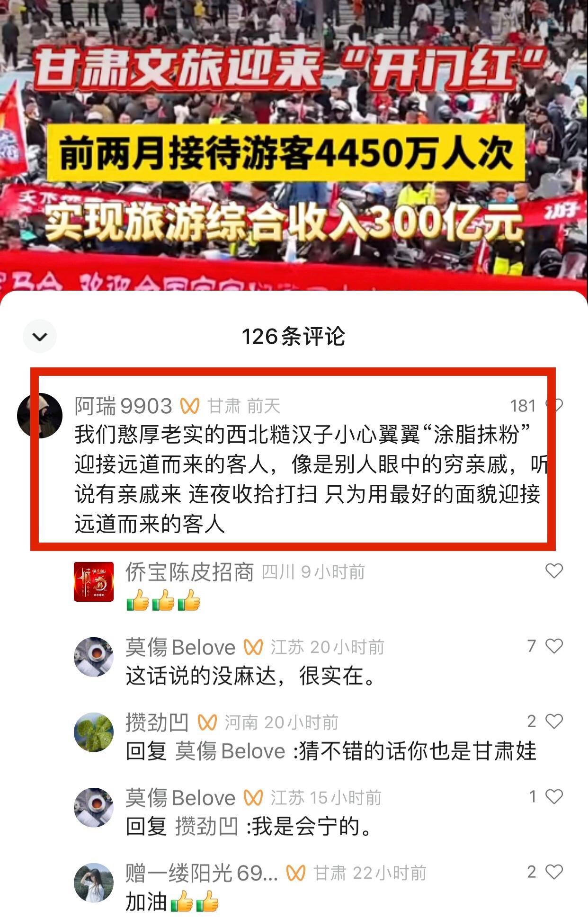
Task: Tap 阿瑞9903's comment text to reply
Action: [x=310, y=479]
